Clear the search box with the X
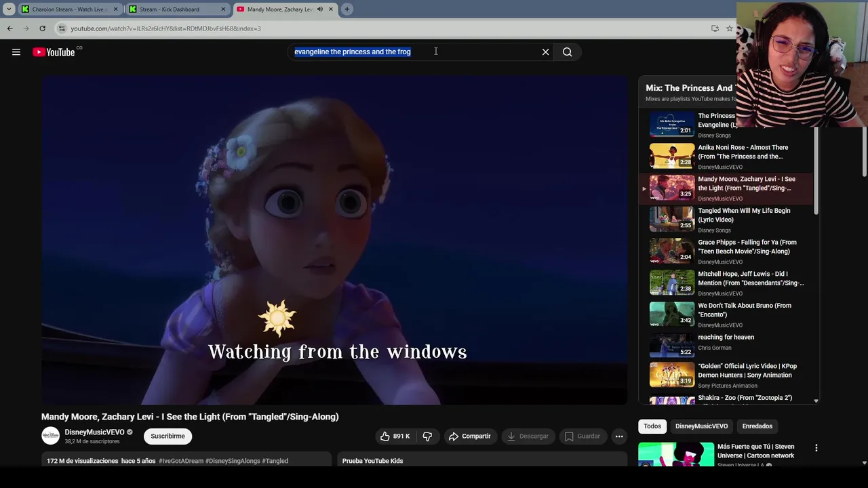The width and height of the screenshot is (868, 488). 545,52
